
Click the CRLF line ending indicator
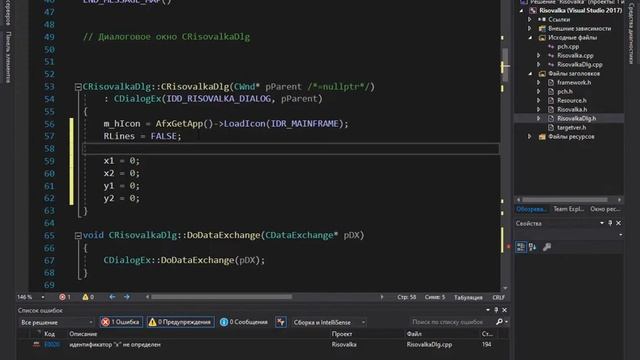click(x=498, y=297)
